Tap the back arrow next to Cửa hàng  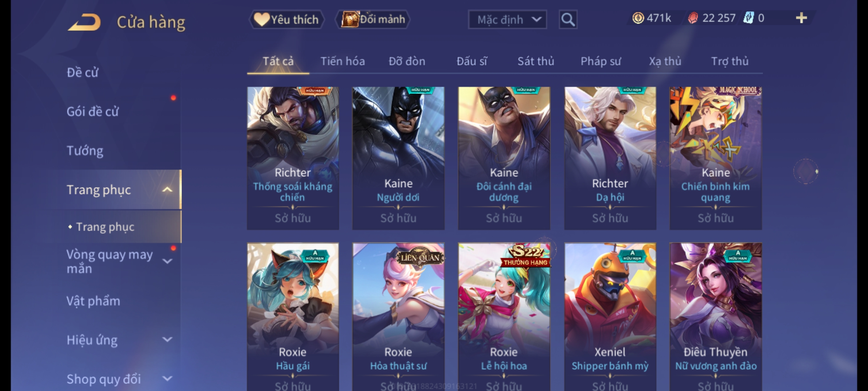pyautogui.click(x=84, y=22)
